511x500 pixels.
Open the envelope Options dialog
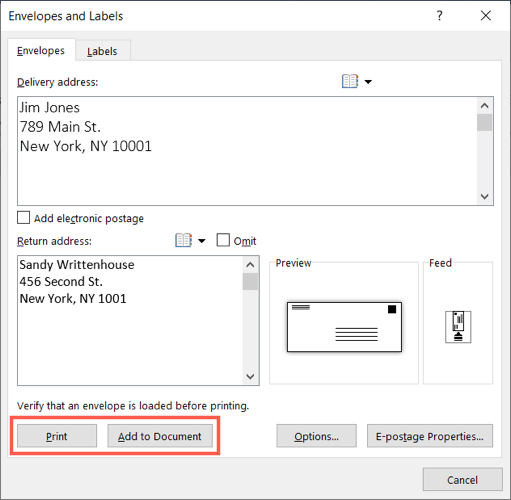click(x=316, y=436)
